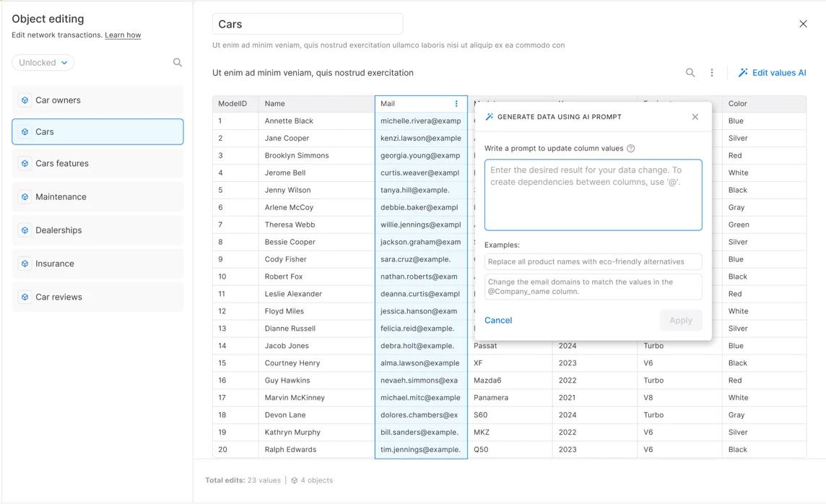Open the Dealerships object
The height and width of the screenshot is (504, 826).
click(97, 230)
